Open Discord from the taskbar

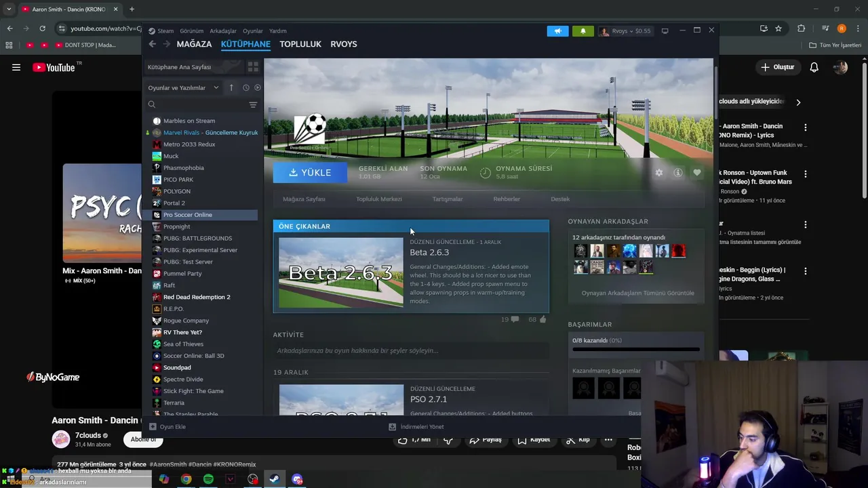click(x=297, y=479)
